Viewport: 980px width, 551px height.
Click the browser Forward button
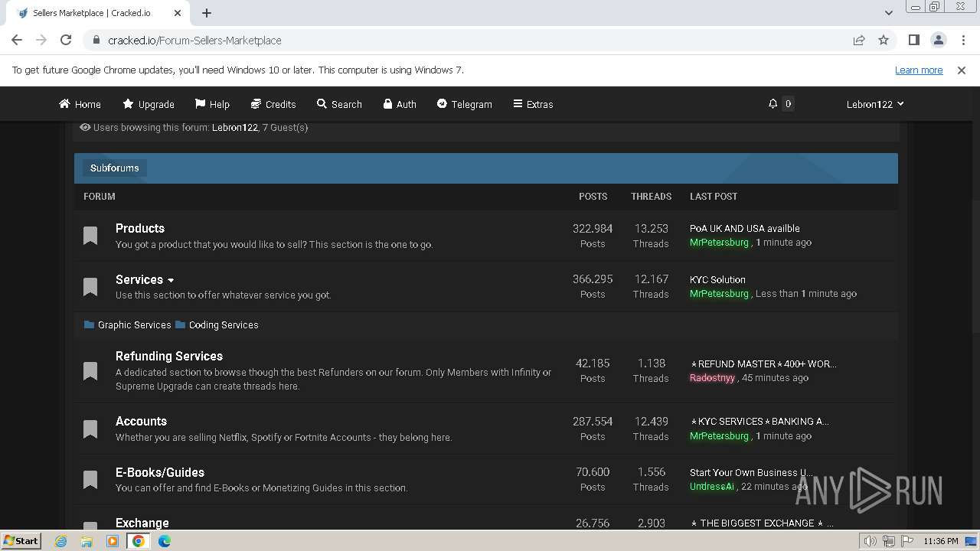[41, 40]
